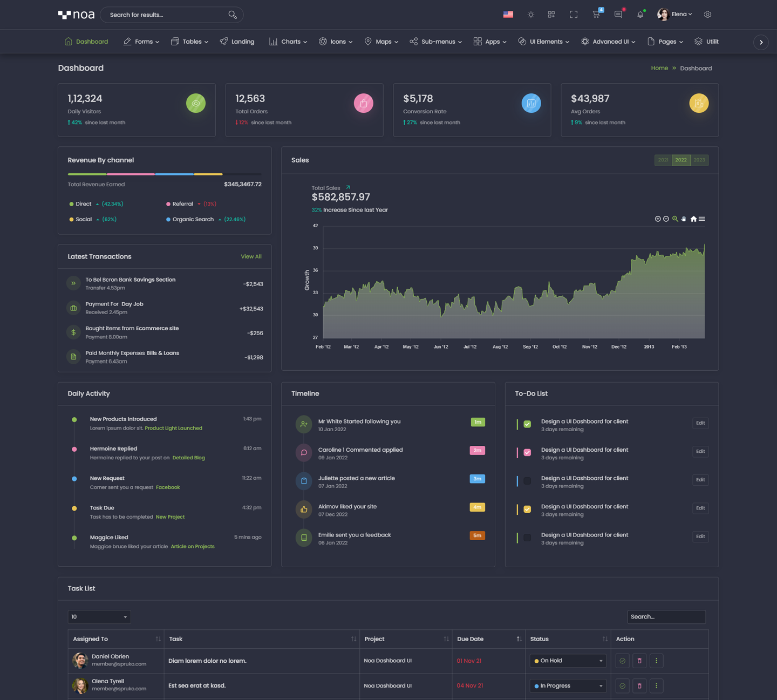
Task: Click the chart home reset icon
Action: tap(693, 219)
